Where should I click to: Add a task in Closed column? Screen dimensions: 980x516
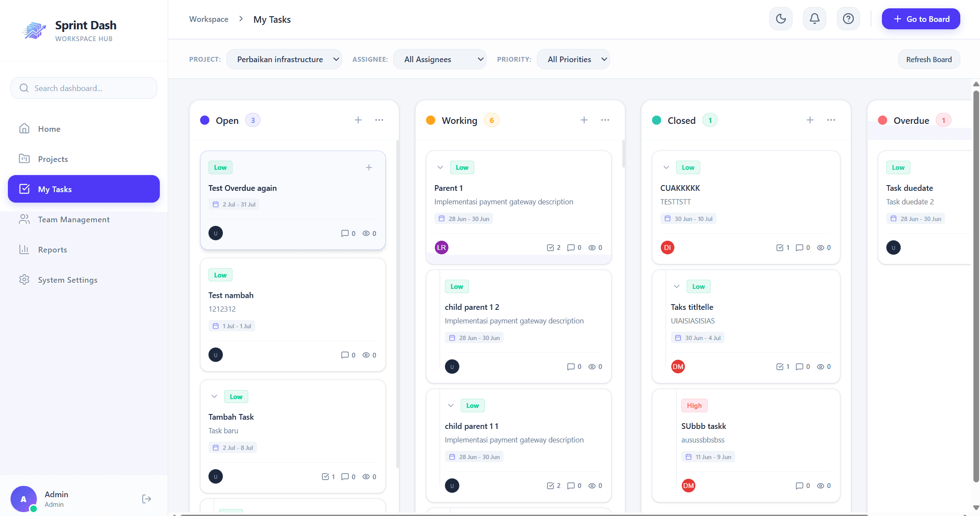(810, 120)
